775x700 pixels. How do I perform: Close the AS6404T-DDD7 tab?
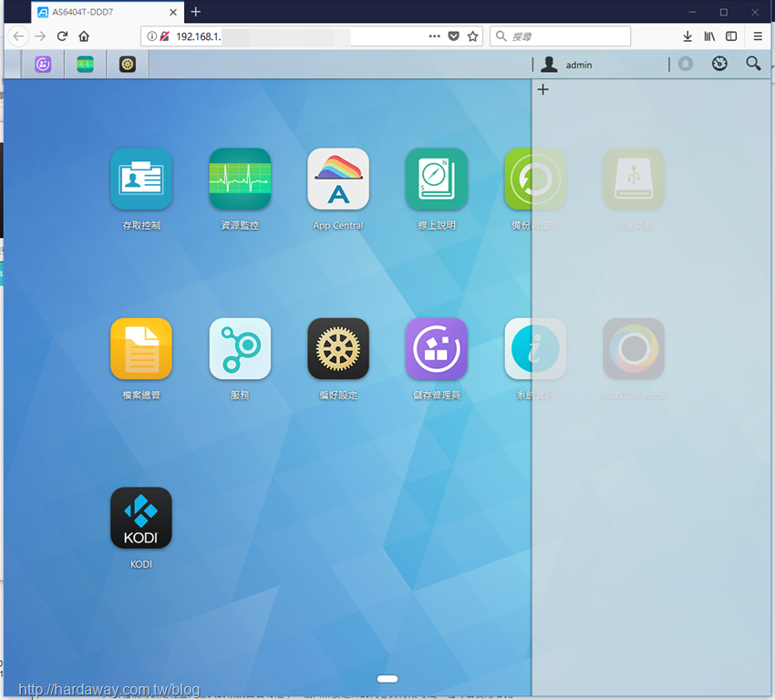(173, 13)
